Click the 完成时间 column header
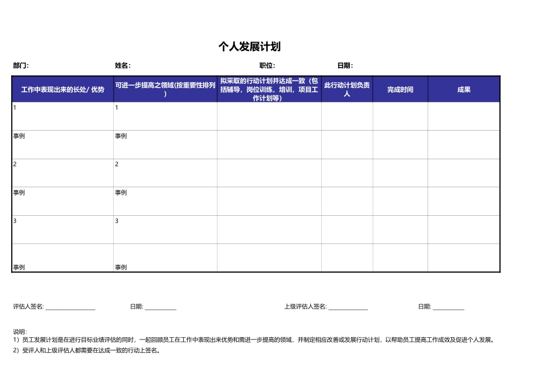This screenshot has height=392, width=554. [x=400, y=89]
